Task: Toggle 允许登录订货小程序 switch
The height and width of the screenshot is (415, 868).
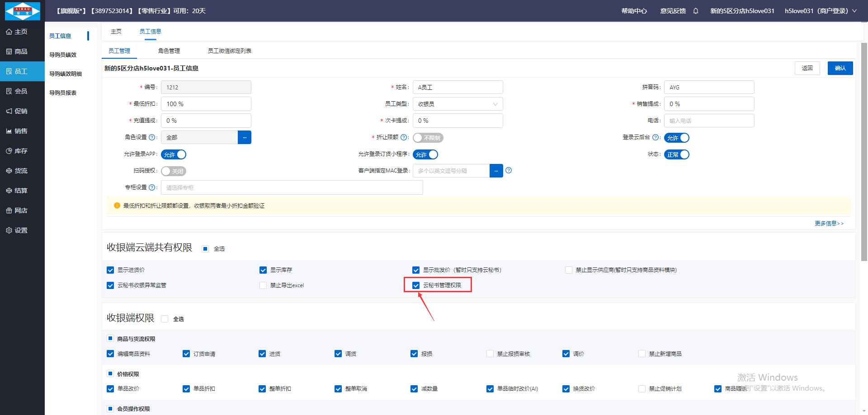Action: click(x=425, y=154)
